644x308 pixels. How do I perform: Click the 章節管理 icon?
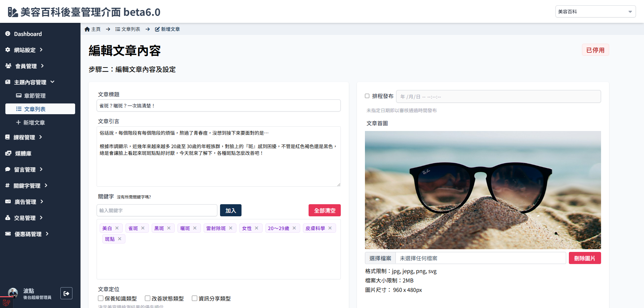point(19,95)
